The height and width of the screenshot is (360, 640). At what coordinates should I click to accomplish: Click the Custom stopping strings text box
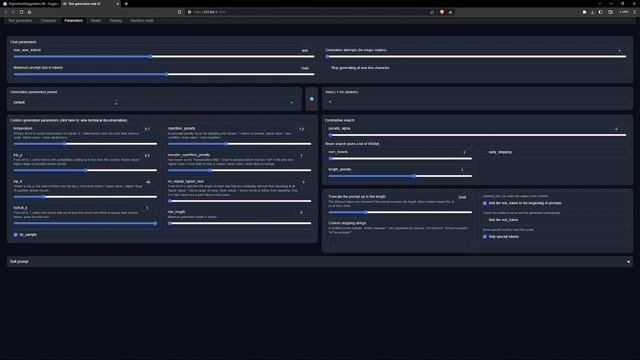(x=400, y=241)
